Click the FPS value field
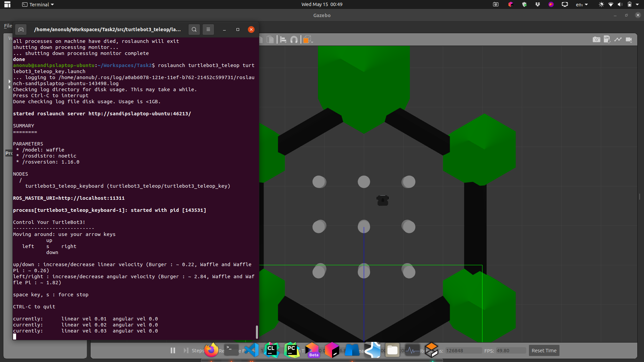 pos(511,351)
